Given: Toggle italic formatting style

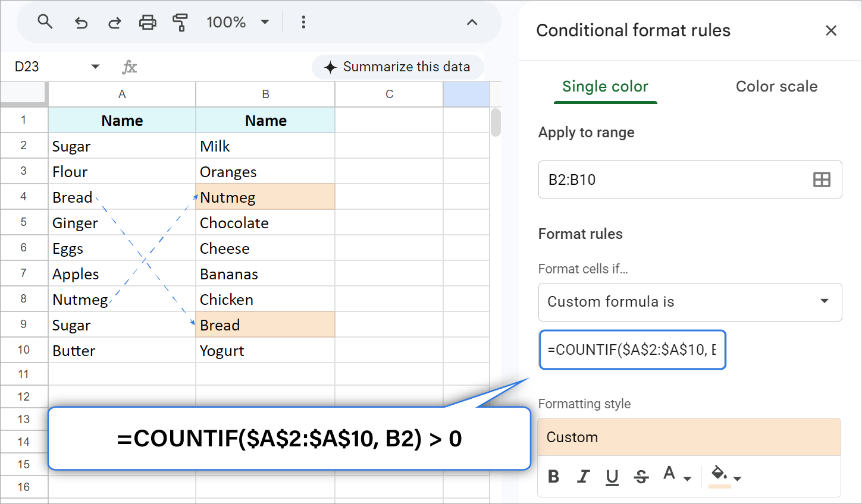Looking at the screenshot, I should click(583, 477).
